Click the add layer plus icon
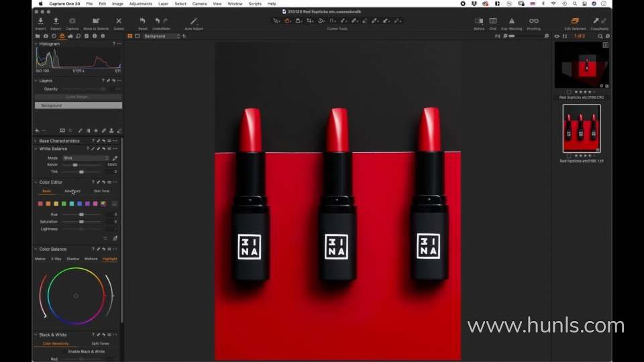Viewport: 644px width, 362px height. coord(37,131)
